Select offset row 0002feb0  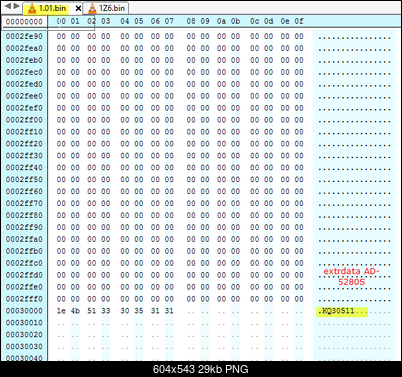tap(24, 60)
